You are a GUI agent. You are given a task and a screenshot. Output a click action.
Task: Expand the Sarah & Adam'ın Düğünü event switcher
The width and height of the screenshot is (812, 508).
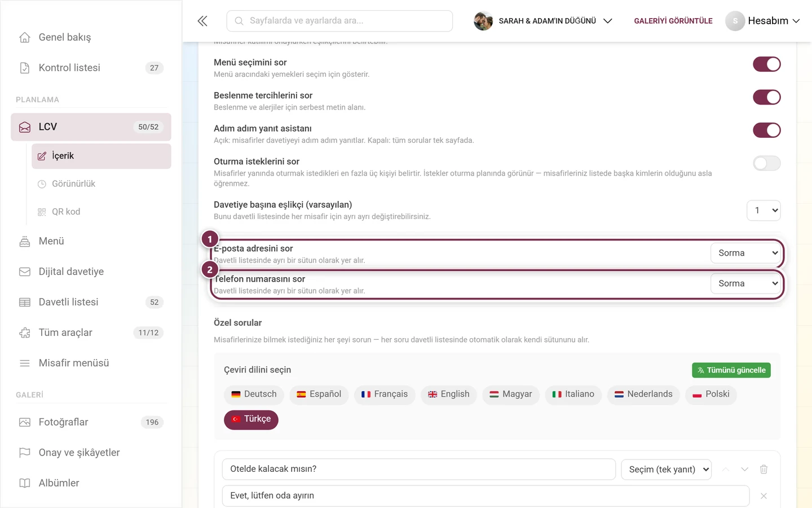543,21
